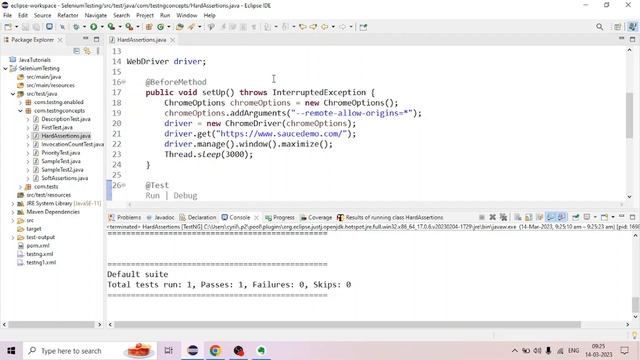Image resolution: width=640 pixels, height=360 pixels.
Task: Expand Maven Dependencies node
Action: (x=13, y=212)
